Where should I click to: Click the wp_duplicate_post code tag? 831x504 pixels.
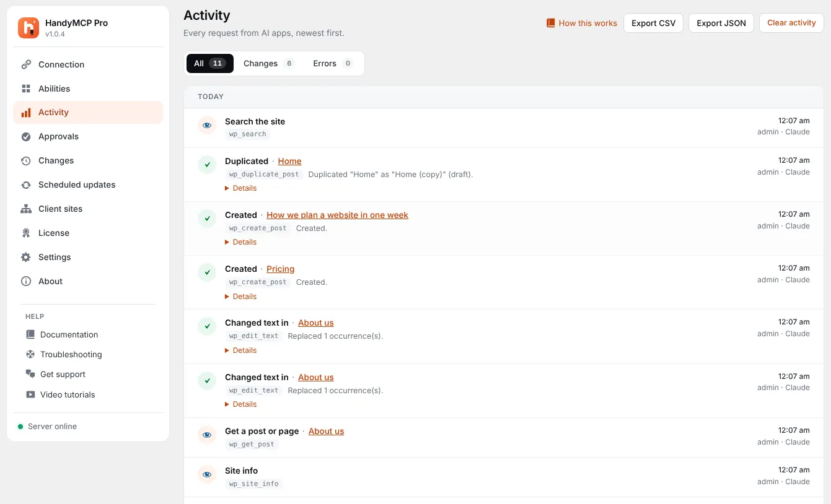(x=264, y=175)
